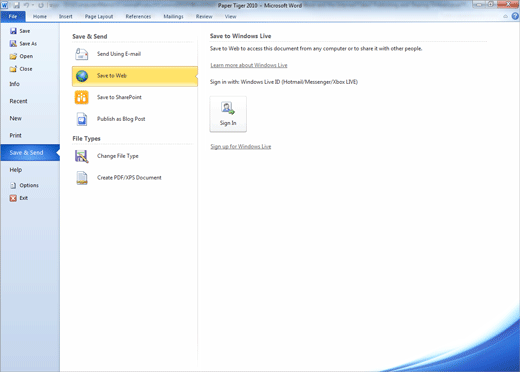Click the Save disk icon in sidebar

click(x=13, y=31)
